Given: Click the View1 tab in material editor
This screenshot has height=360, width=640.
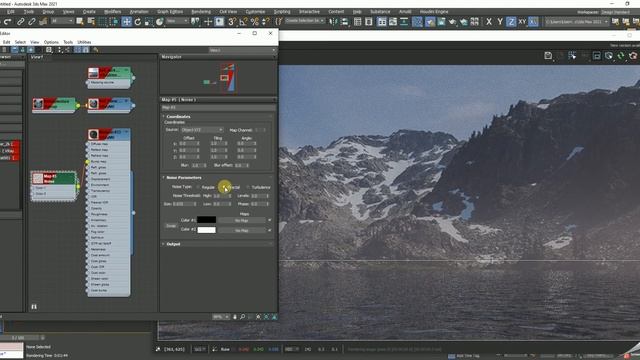Looking at the screenshot, I should 37,57.
